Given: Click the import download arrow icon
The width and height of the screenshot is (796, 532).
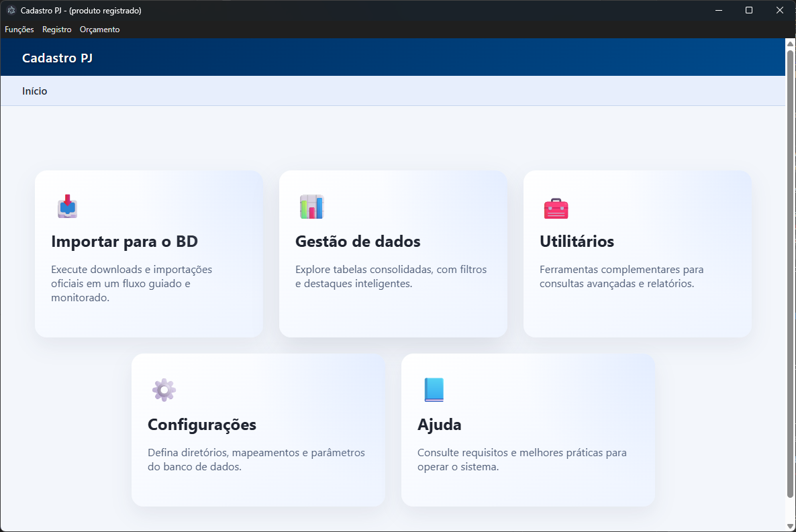Looking at the screenshot, I should 67,206.
